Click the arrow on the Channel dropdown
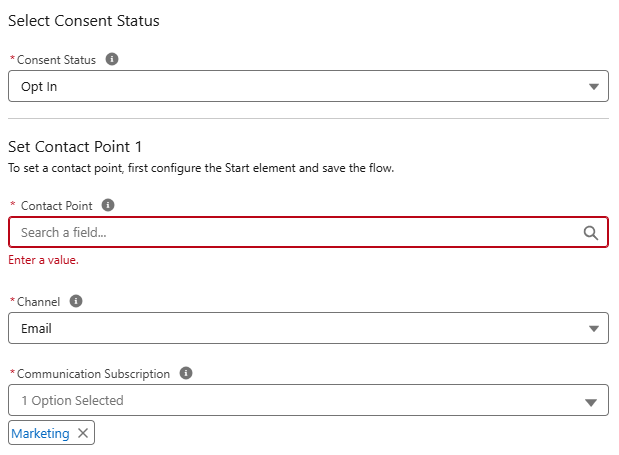Image resolution: width=619 pixels, height=455 pixels. (594, 329)
